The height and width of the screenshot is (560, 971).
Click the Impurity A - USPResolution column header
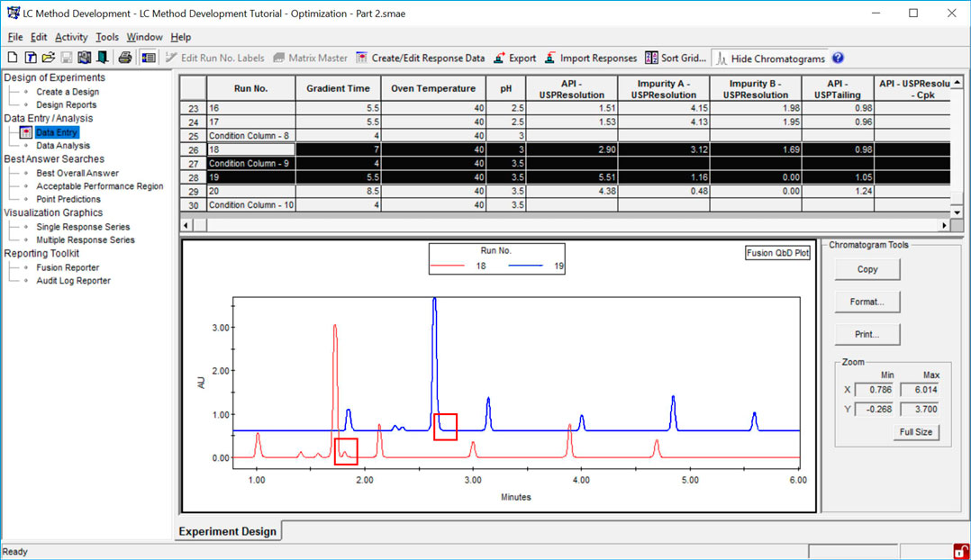click(x=664, y=88)
